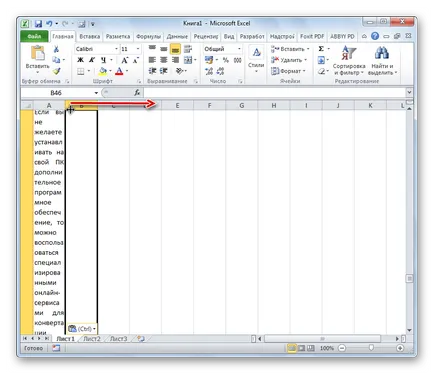Toggle the Middle align button
The image size is (434, 374).
(x=163, y=49)
